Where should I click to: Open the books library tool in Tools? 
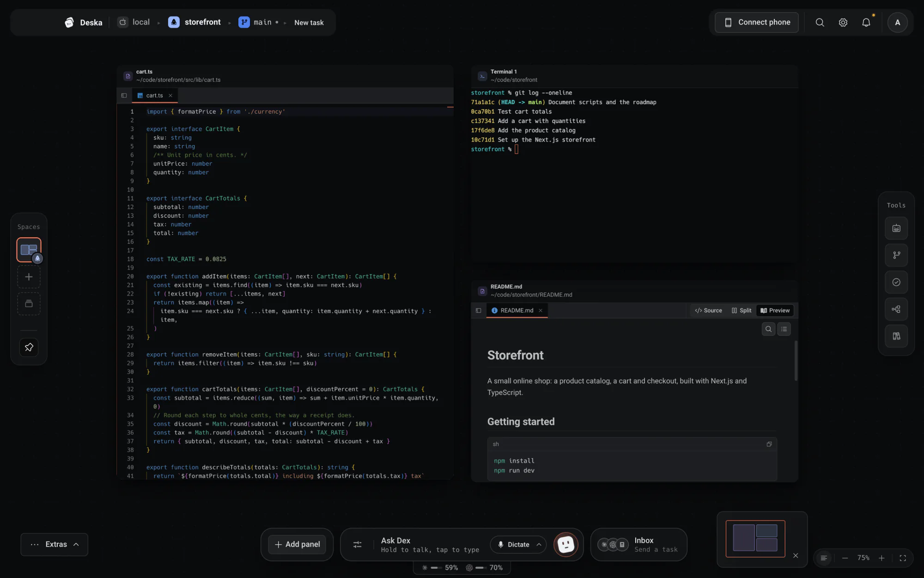(896, 336)
